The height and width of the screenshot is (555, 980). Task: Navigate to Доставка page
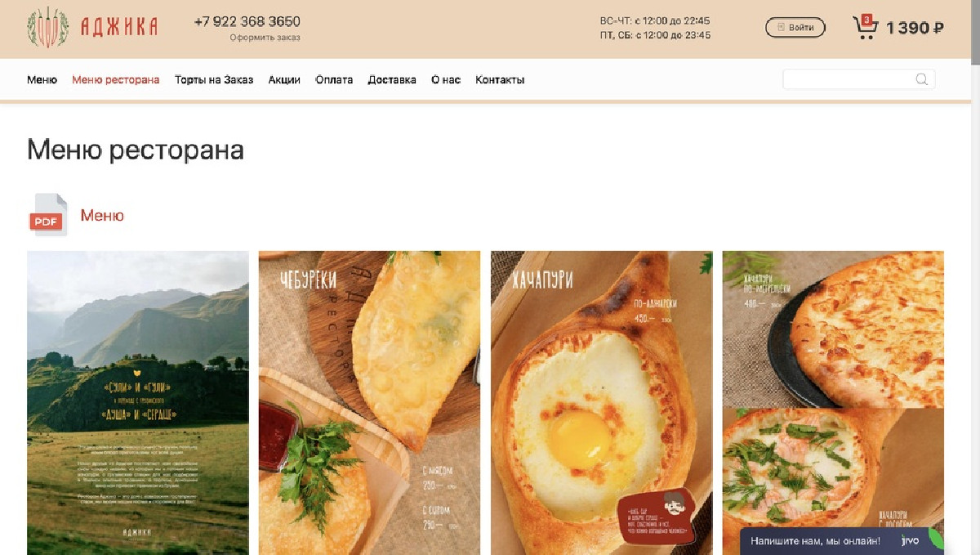[x=392, y=80]
